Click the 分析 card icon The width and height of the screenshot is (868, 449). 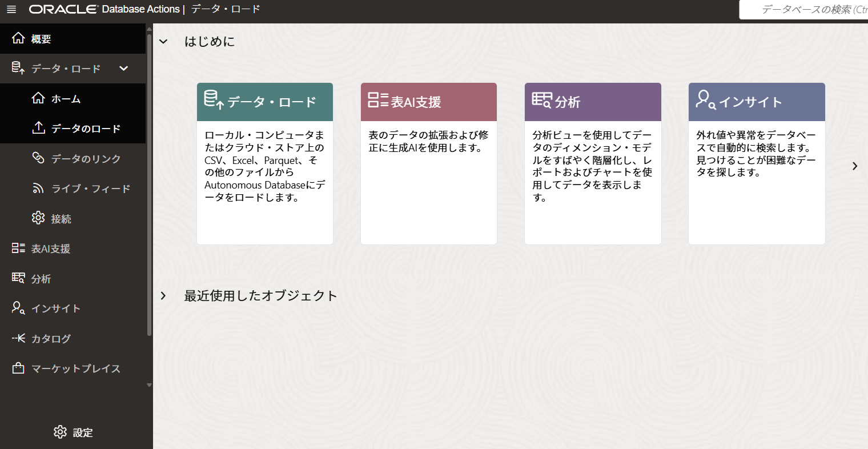(542, 100)
